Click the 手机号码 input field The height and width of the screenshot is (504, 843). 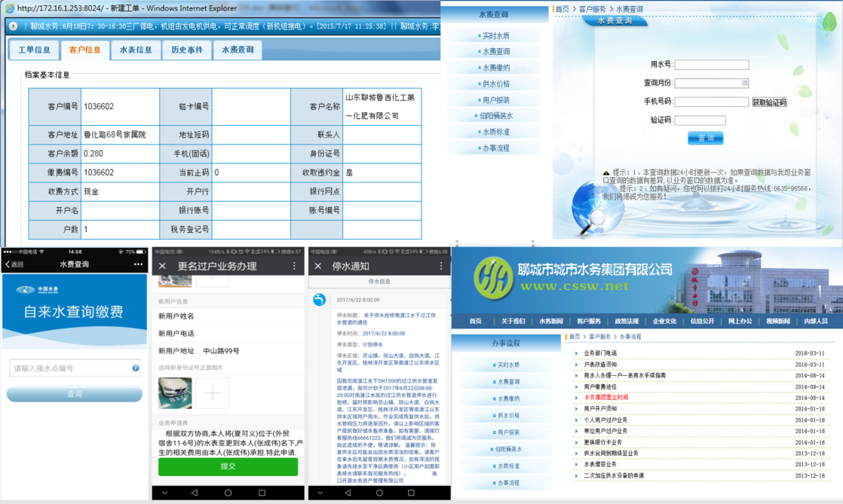711,102
